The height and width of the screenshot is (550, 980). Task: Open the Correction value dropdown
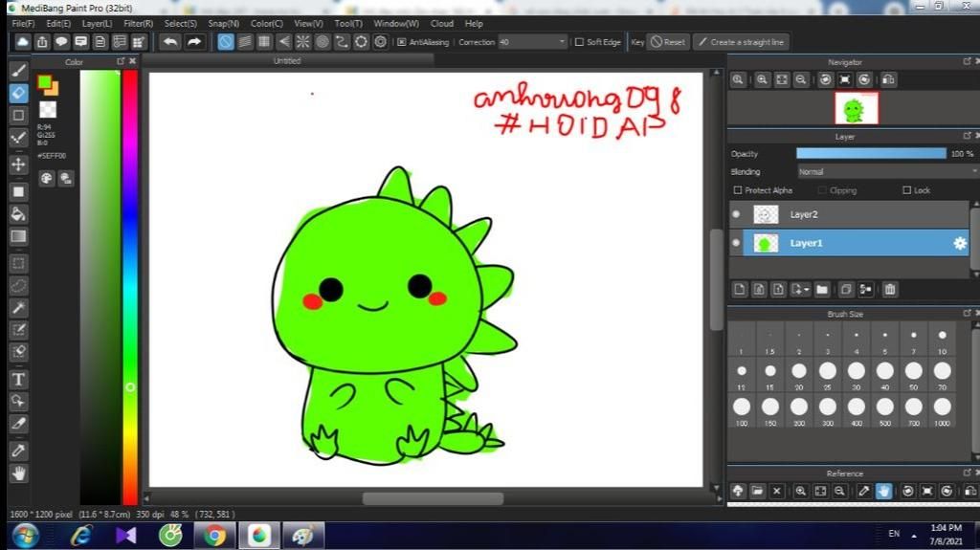click(532, 42)
